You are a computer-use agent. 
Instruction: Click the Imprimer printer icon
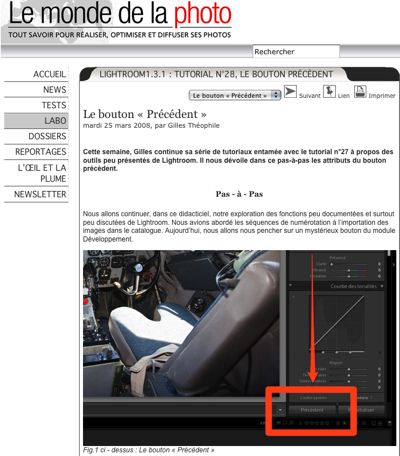360,92
